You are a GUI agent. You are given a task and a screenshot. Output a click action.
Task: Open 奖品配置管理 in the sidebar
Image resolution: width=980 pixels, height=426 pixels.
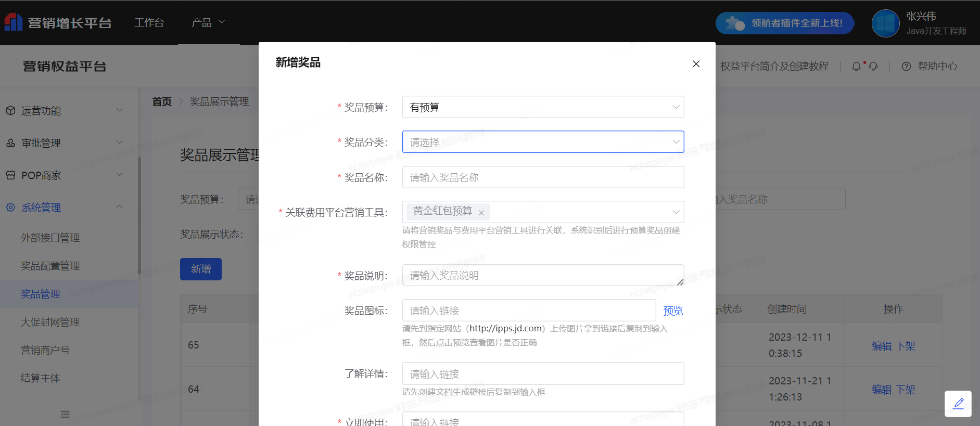(x=50, y=266)
